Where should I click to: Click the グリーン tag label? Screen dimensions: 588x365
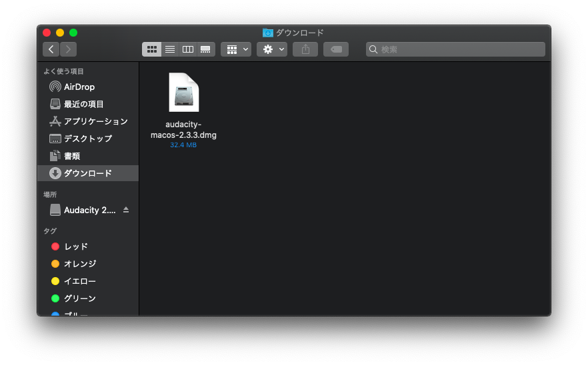point(80,298)
